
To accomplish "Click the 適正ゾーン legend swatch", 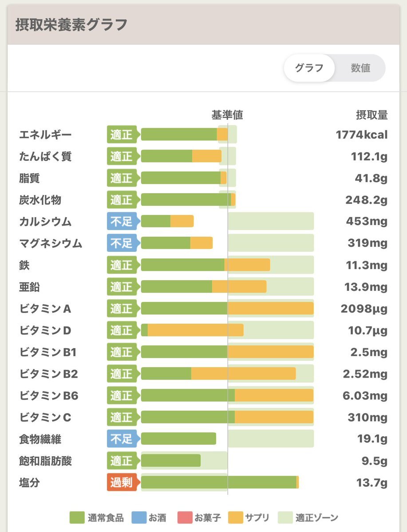I will point(285,517).
